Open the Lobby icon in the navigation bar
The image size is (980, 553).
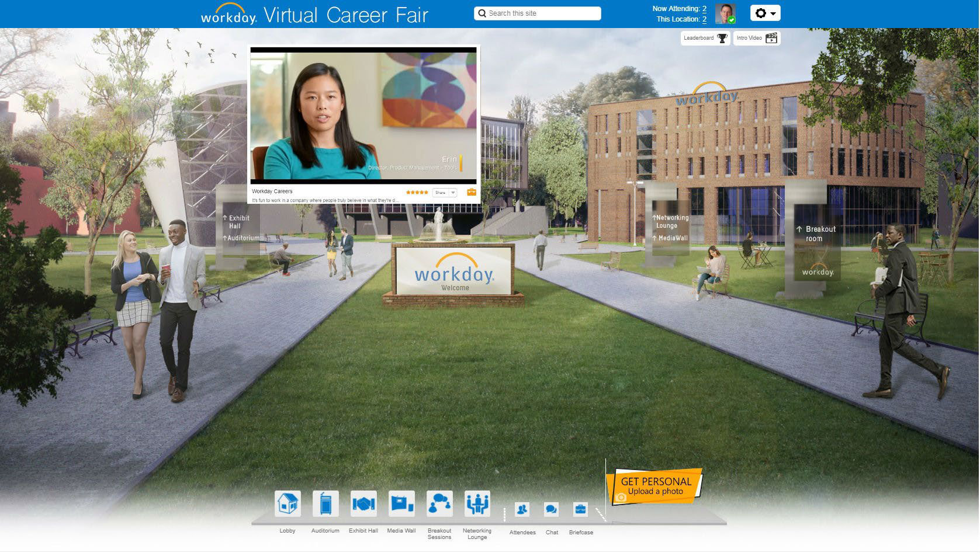click(288, 503)
